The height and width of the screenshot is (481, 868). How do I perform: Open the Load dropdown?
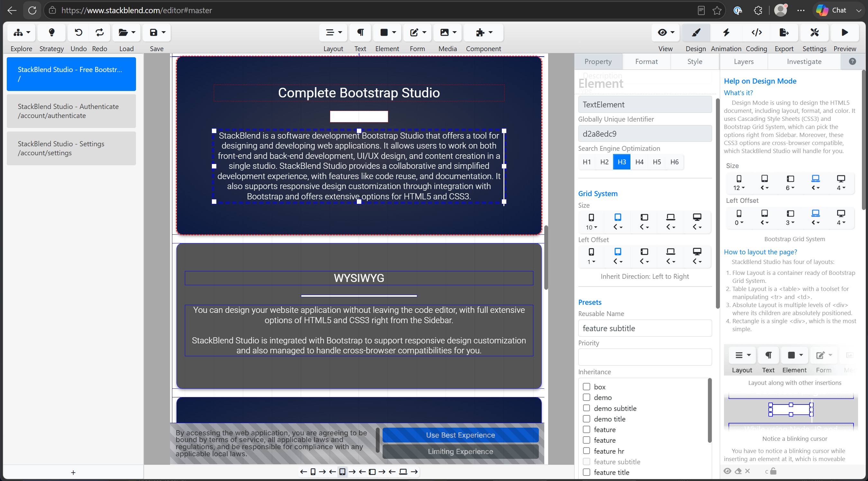(x=127, y=32)
